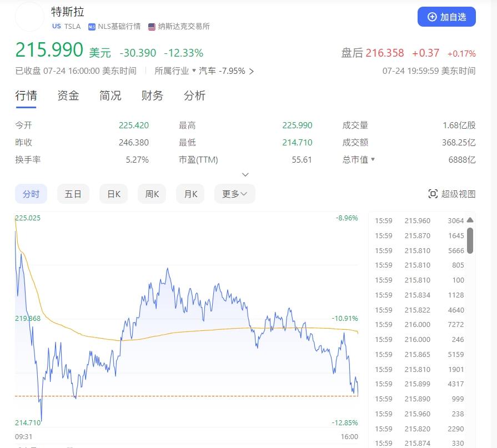The height and width of the screenshot is (448, 497).
Task: Switch to the 资金 tab
Action: coord(68,95)
